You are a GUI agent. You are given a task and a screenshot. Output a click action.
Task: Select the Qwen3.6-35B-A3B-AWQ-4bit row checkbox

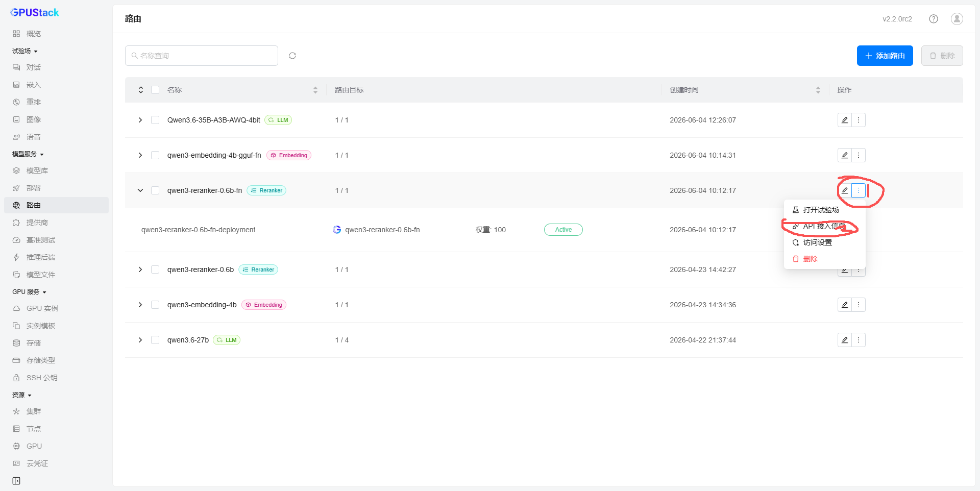[155, 120]
